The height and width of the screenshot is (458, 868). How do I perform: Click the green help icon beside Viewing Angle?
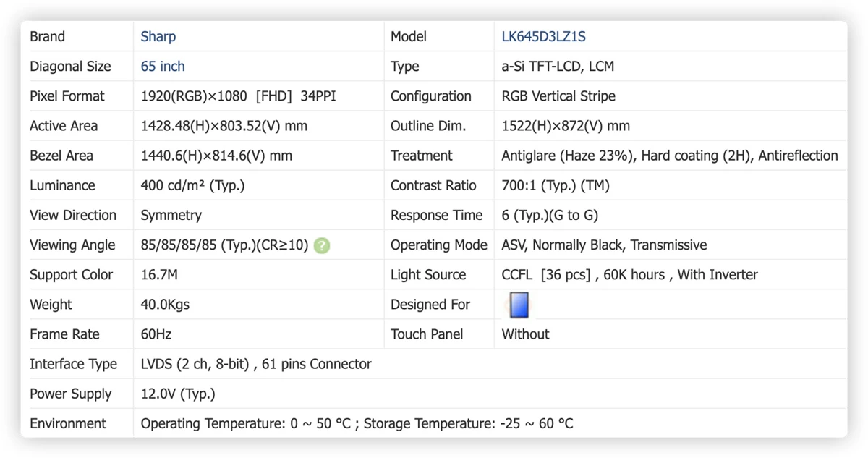[x=322, y=245]
